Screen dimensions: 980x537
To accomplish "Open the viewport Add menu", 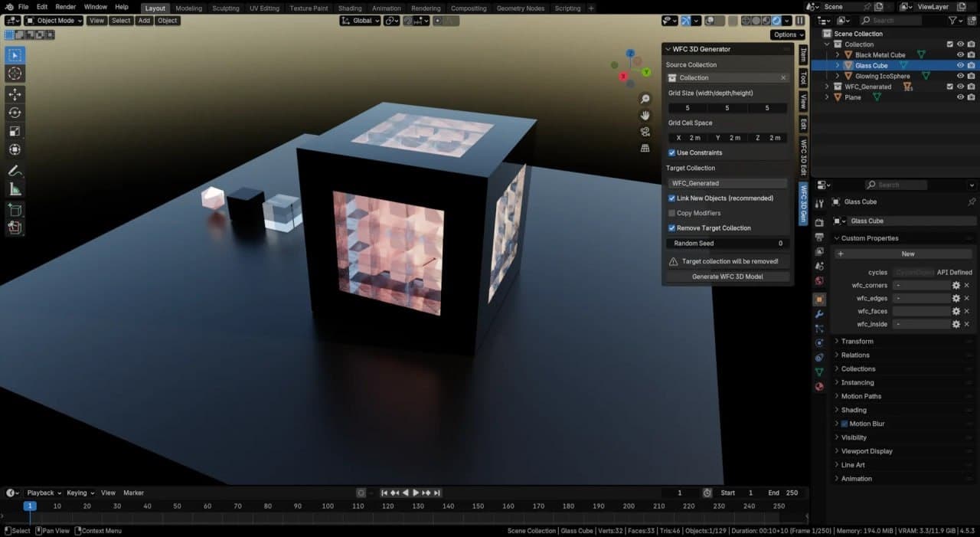I will pyautogui.click(x=144, y=21).
